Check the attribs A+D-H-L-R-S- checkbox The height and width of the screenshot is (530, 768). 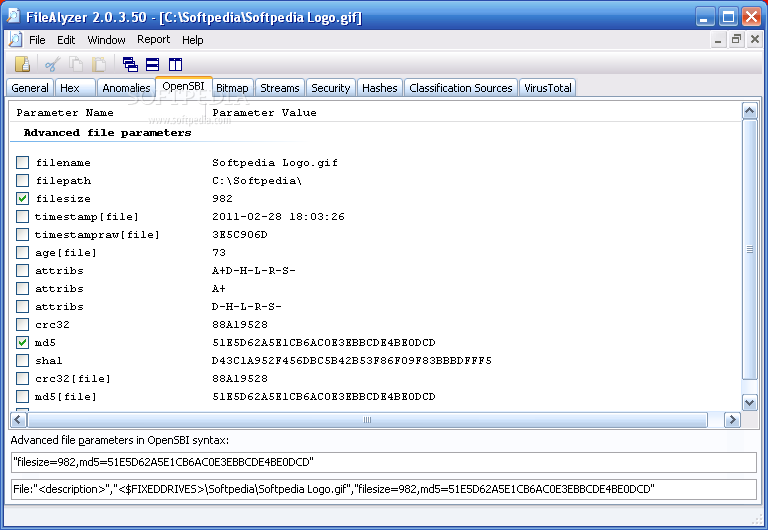point(23,270)
